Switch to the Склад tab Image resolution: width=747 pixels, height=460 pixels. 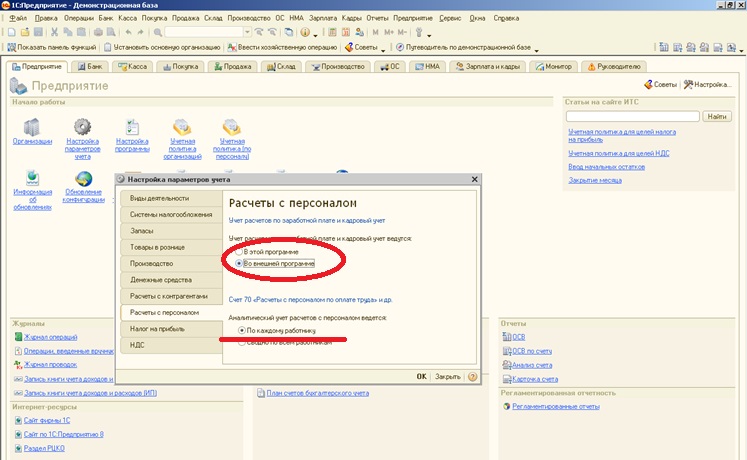point(281,67)
